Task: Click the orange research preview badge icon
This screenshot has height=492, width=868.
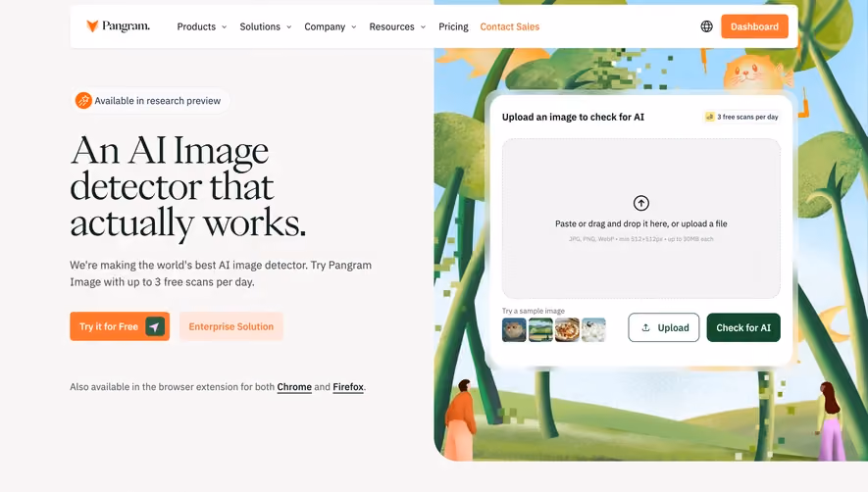Action: pos(83,101)
